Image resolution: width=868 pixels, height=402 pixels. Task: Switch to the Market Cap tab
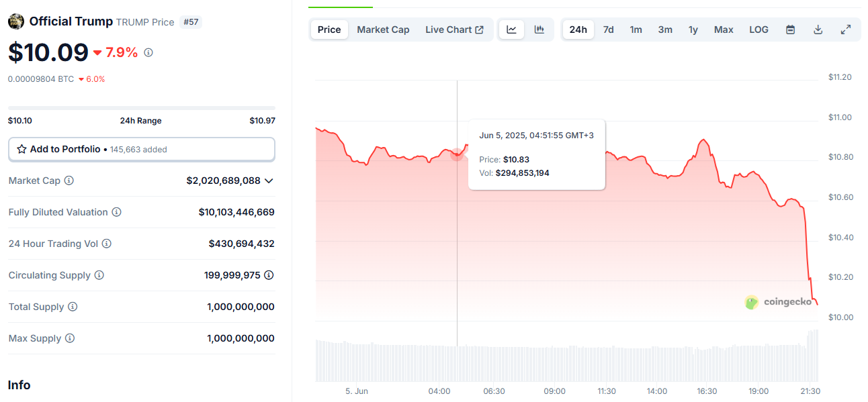point(383,30)
